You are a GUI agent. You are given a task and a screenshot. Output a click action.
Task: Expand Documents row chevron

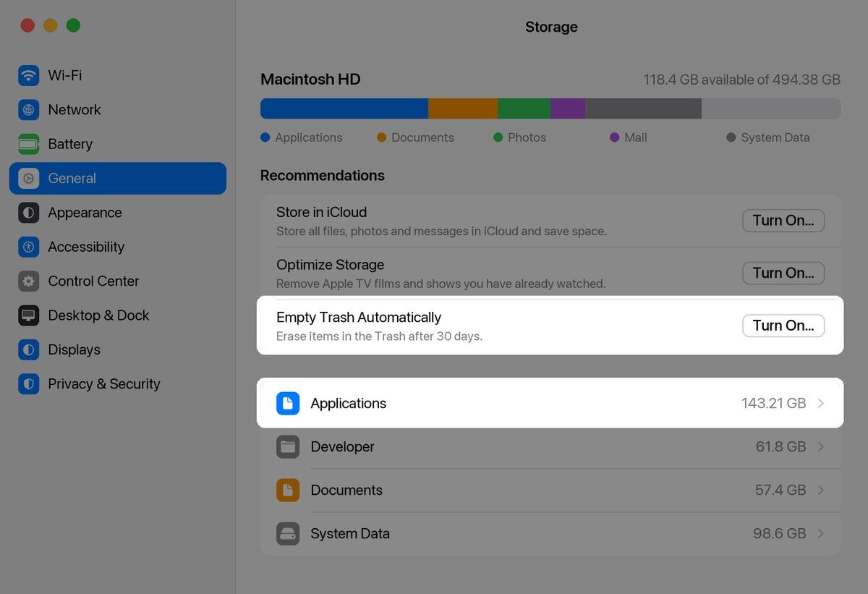tap(821, 491)
